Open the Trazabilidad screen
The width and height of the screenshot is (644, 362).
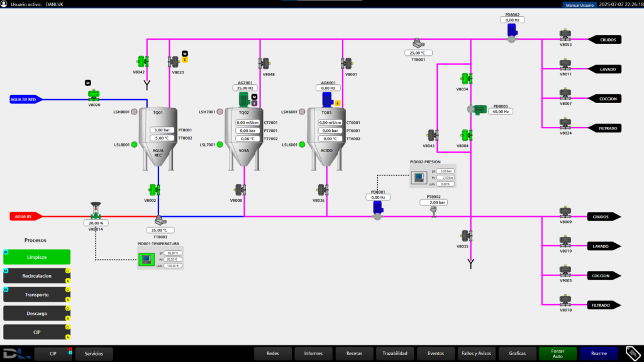pyautogui.click(x=395, y=353)
